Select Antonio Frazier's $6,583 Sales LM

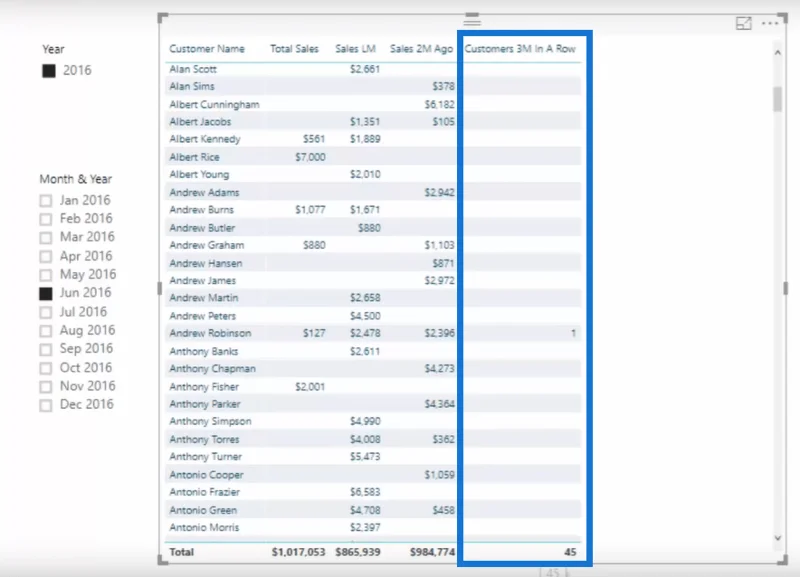click(365, 492)
